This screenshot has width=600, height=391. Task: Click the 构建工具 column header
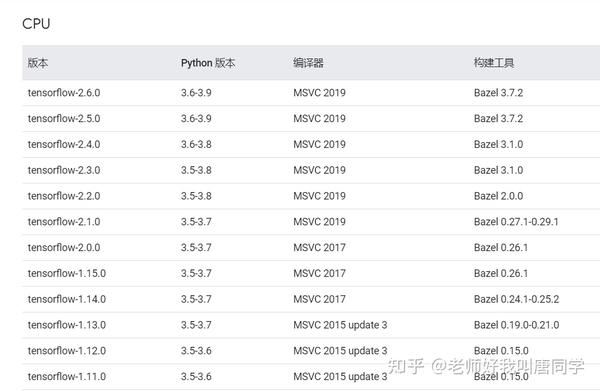494,62
